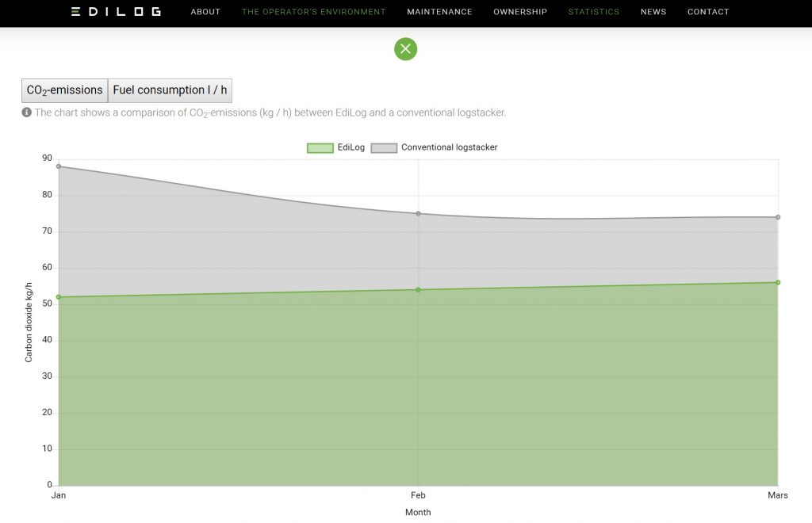The image size is (812, 523).
Task: Switch to Fuel consumption l / h tab
Action: click(170, 90)
